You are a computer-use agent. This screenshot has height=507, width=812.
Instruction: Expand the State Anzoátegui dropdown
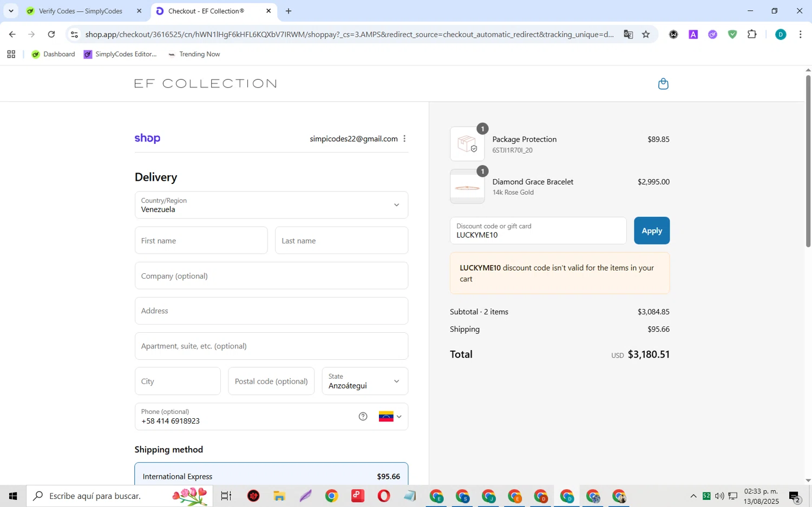tap(365, 381)
